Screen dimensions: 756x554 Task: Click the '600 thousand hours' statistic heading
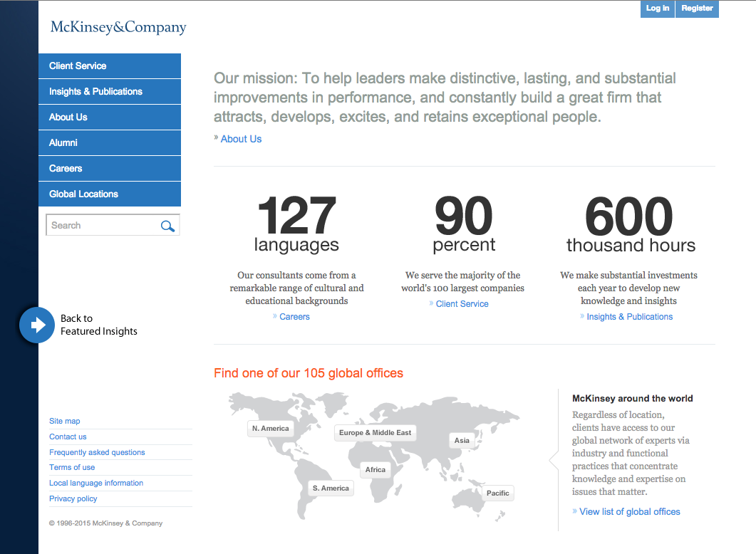[x=631, y=224]
